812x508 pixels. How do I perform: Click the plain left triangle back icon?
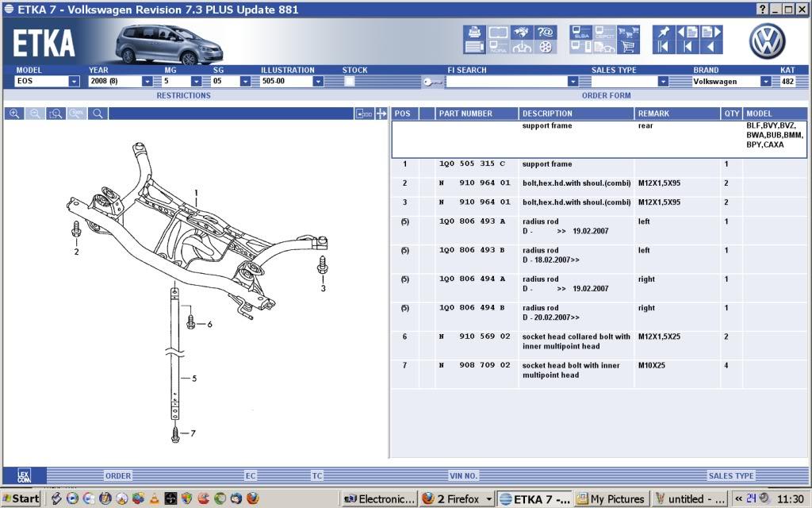coord(711,47)
